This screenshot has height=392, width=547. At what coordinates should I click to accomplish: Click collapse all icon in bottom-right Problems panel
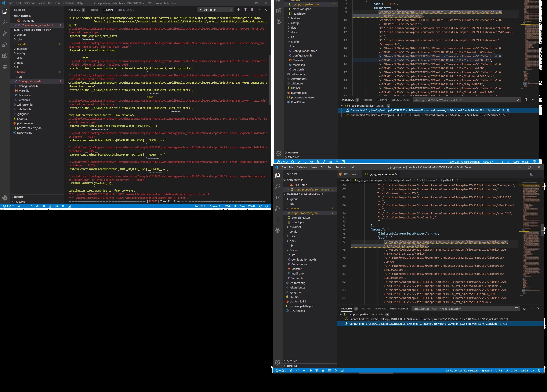pyautogui.click(x=525, y=308)
